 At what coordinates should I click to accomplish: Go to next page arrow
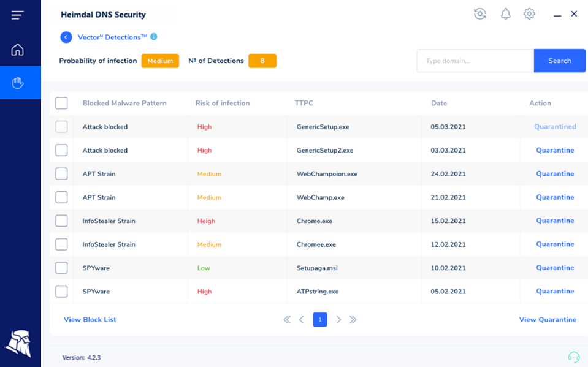[338, 319]
